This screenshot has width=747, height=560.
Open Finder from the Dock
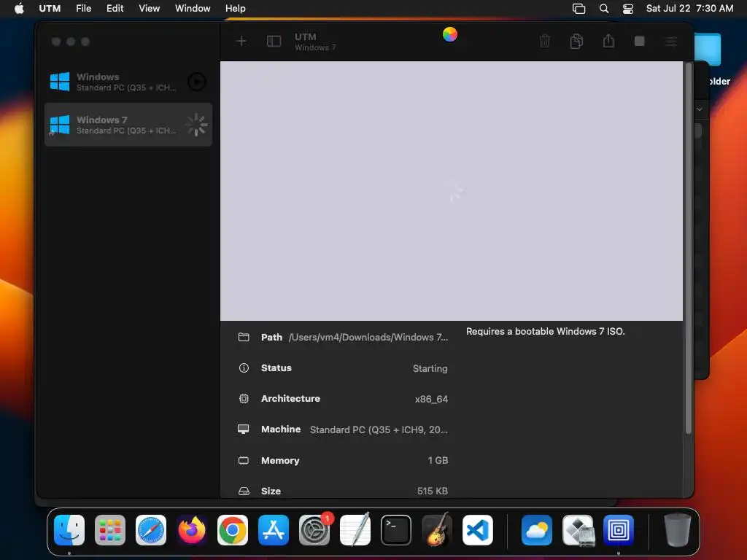tap(69, 529)
